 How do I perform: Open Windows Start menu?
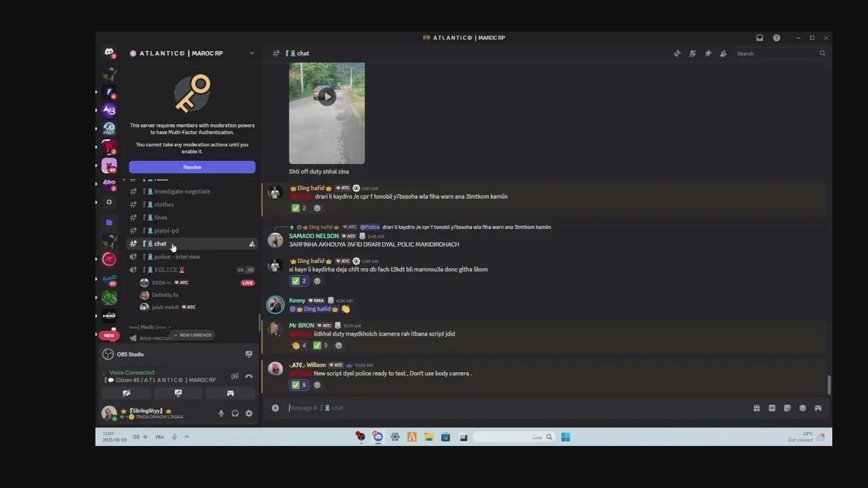tap(566, 437)
